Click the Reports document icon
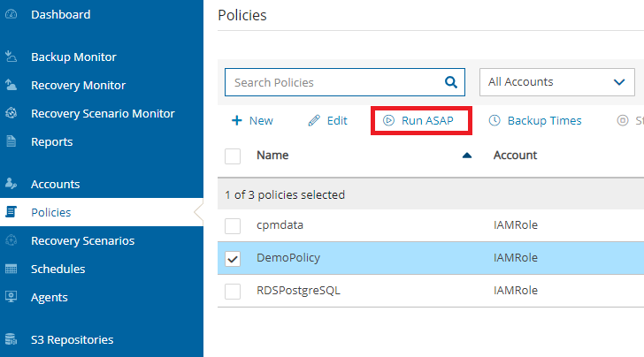 point(11,141)
